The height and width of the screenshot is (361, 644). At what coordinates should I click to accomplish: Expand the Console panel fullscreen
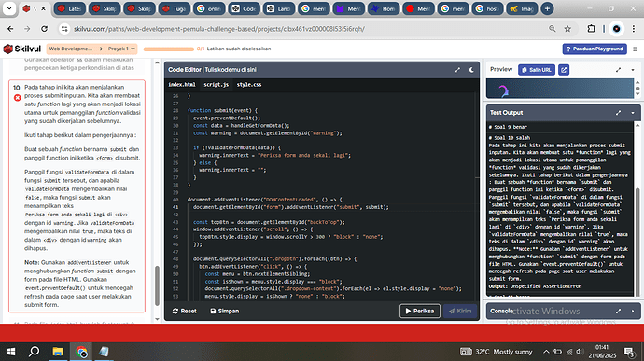pos(618,312)
